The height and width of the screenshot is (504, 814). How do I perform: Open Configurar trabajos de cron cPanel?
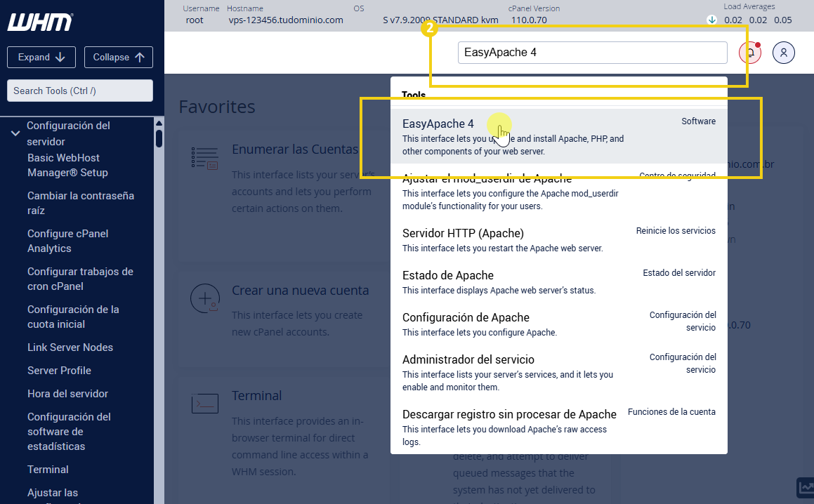click(x=80, y=279)
